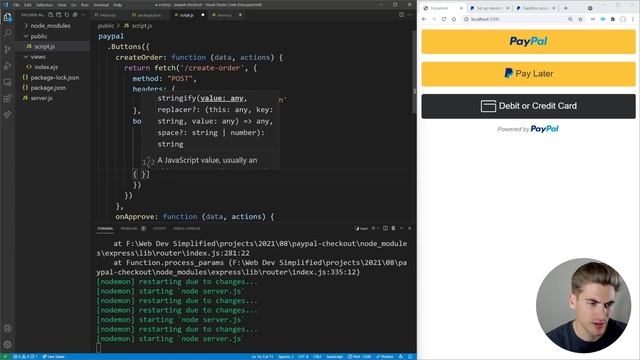Open the Search view in activity bar
The height and width of the screenshot is (360, 640).
(x=7, y=33)
